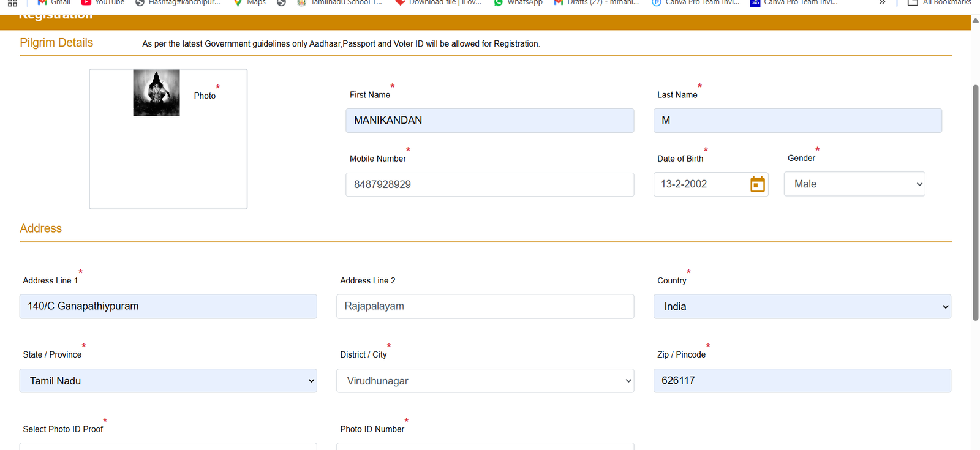This screenshot has height=450, width=980.
Task: Click the Last Name input field
Action: point(797,121)
